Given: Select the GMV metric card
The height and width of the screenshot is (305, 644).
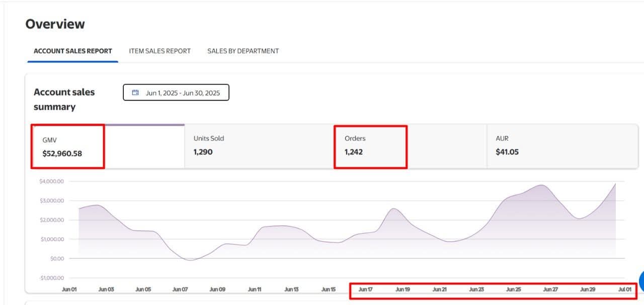Looking at the screenshot, I should (x=108, y=146).
